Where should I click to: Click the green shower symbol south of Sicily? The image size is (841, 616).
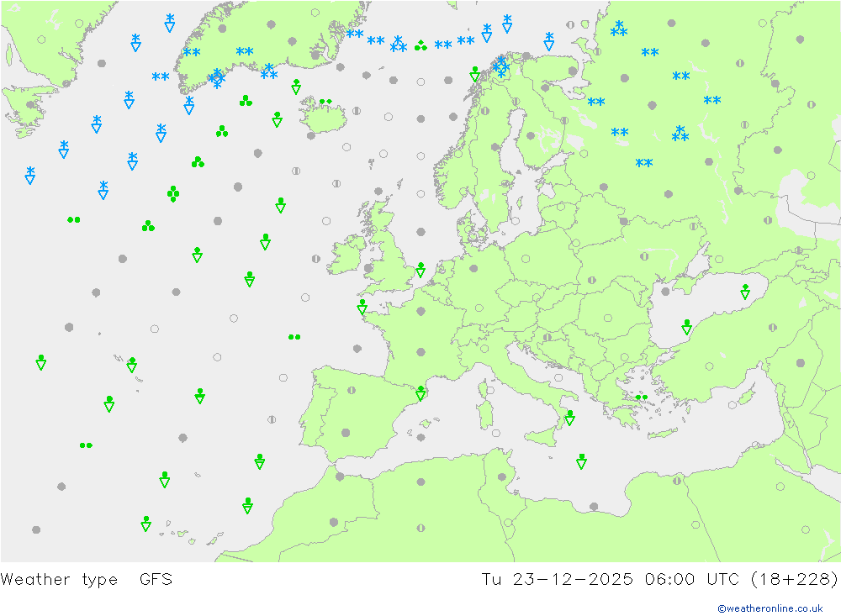point(581,461)
